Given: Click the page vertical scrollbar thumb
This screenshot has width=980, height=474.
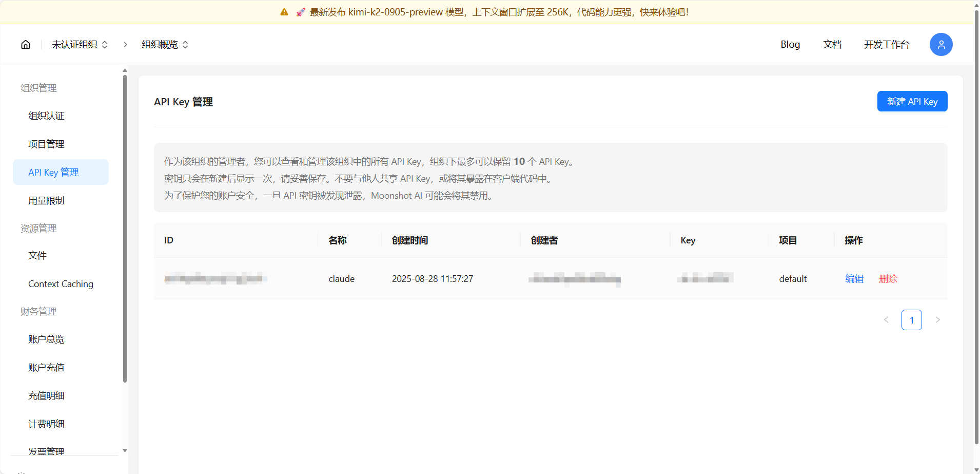Looking at the screenshot, I should (976, 226).
